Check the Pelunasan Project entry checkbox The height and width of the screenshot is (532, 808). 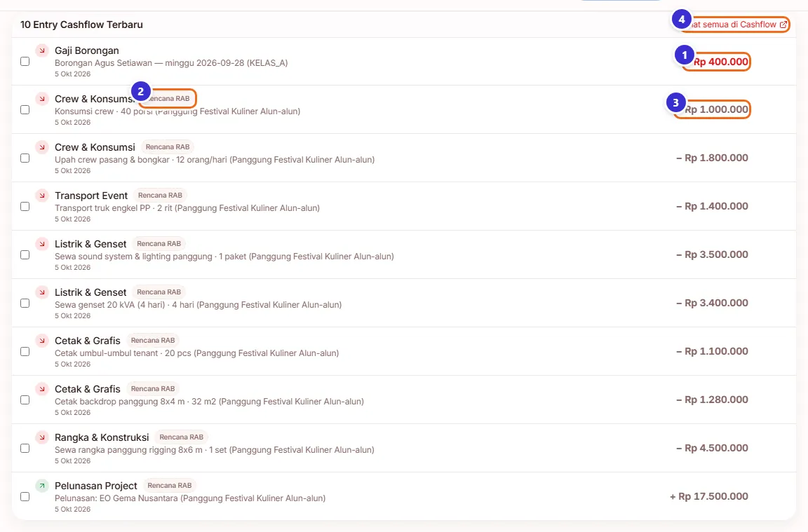pos(25,496)
